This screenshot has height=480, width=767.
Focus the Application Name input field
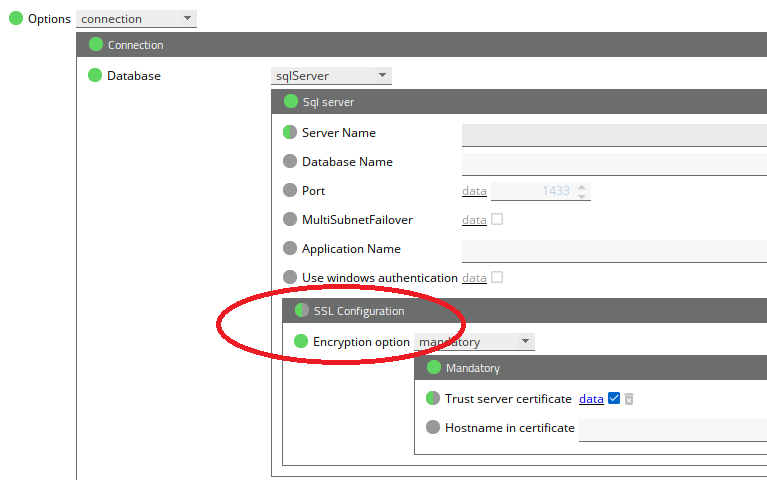click(614, 251)
